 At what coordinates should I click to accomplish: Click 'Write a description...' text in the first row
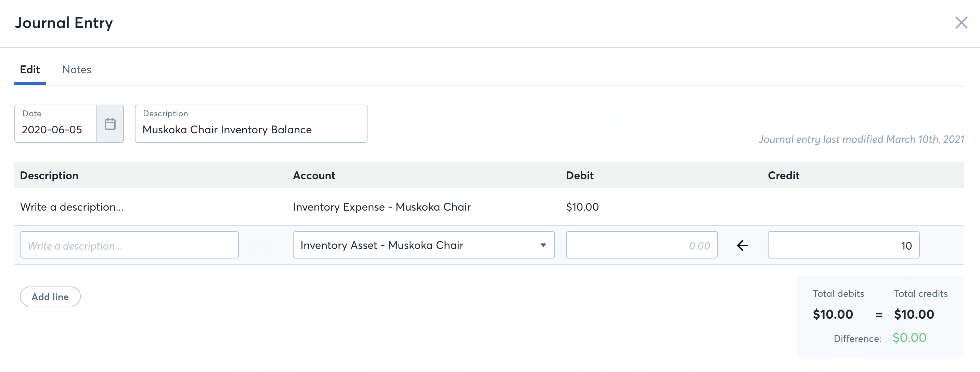pos(72,207)
